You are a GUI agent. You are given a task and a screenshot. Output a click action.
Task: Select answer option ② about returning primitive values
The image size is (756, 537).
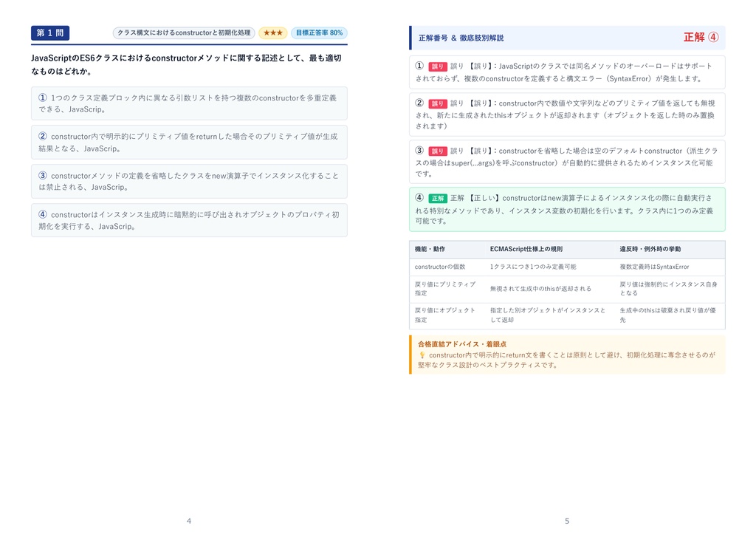coord(189,143)
